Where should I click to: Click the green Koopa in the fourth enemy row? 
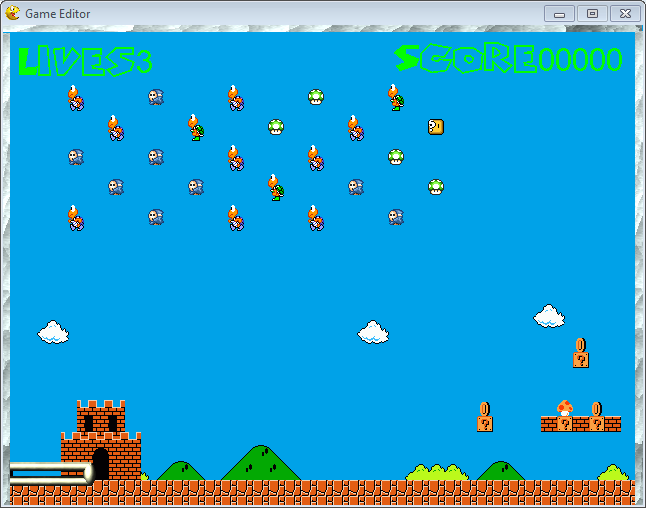point(276,188)
